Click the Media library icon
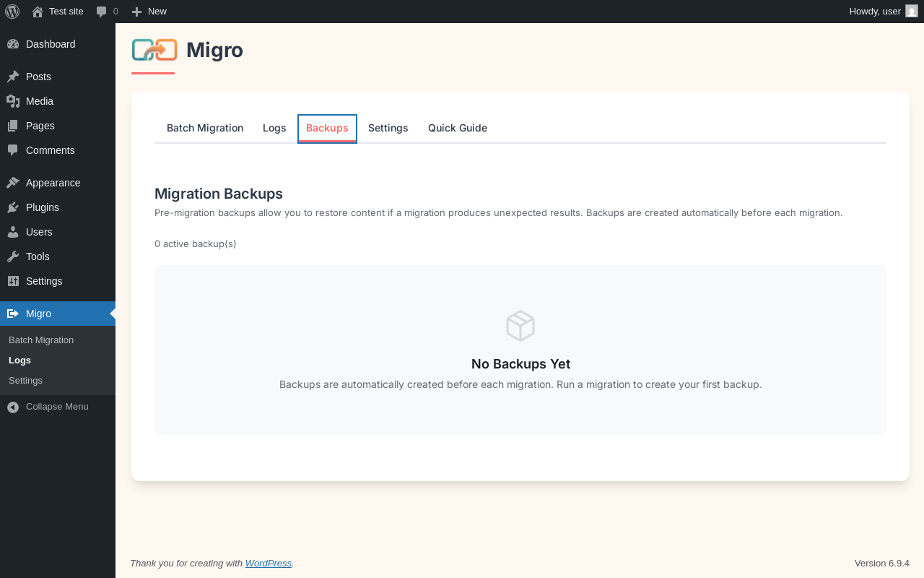 pyautogui.click(x=13, y=101)
